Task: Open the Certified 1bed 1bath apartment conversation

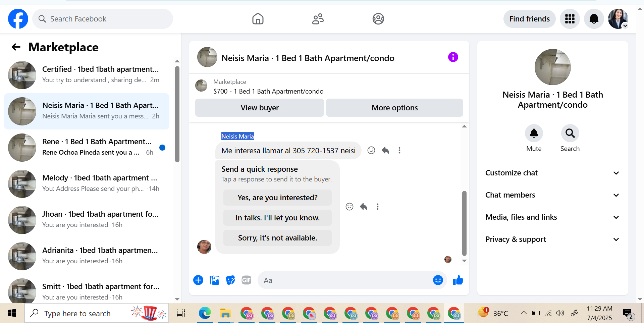Action: (87, 75)
